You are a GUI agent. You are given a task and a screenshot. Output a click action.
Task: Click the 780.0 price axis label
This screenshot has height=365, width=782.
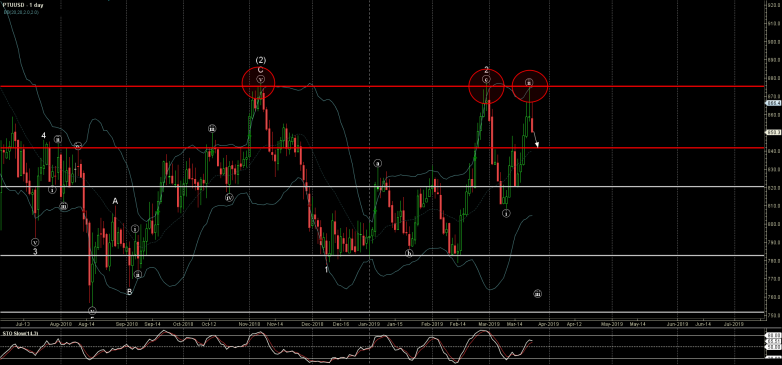[x=775, y=261]
